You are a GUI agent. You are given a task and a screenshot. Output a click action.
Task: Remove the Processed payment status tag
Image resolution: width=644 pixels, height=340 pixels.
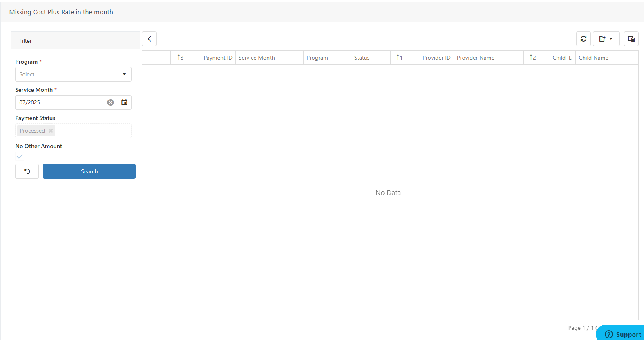point(51,131)
